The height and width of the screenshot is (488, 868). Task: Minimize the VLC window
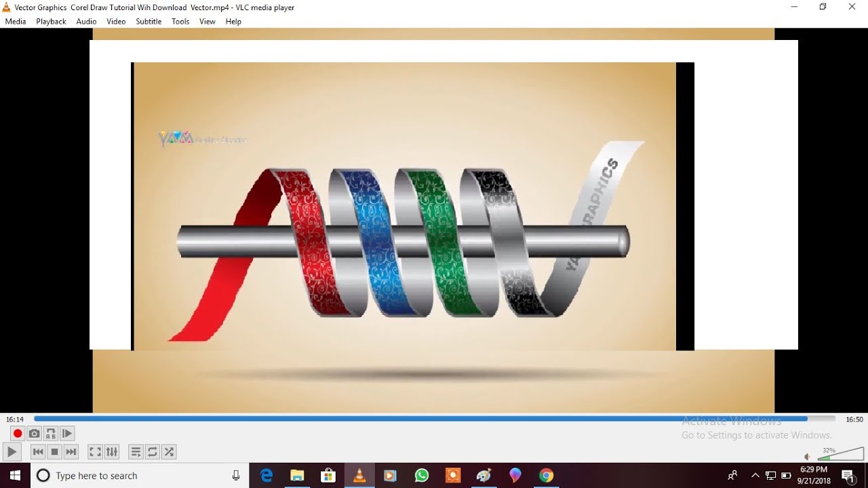(x=794, y=7)
